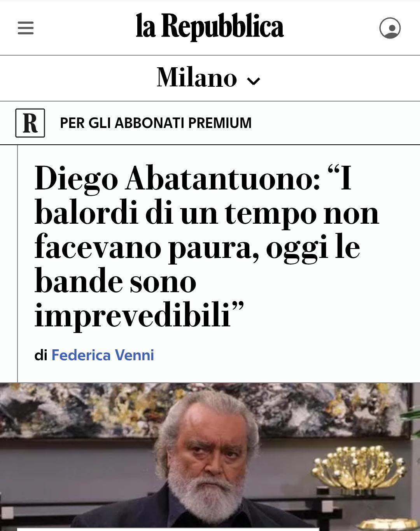Tap the boxed R premium badge
Screen dimensions: 420x531
click(x=30, y=123)
